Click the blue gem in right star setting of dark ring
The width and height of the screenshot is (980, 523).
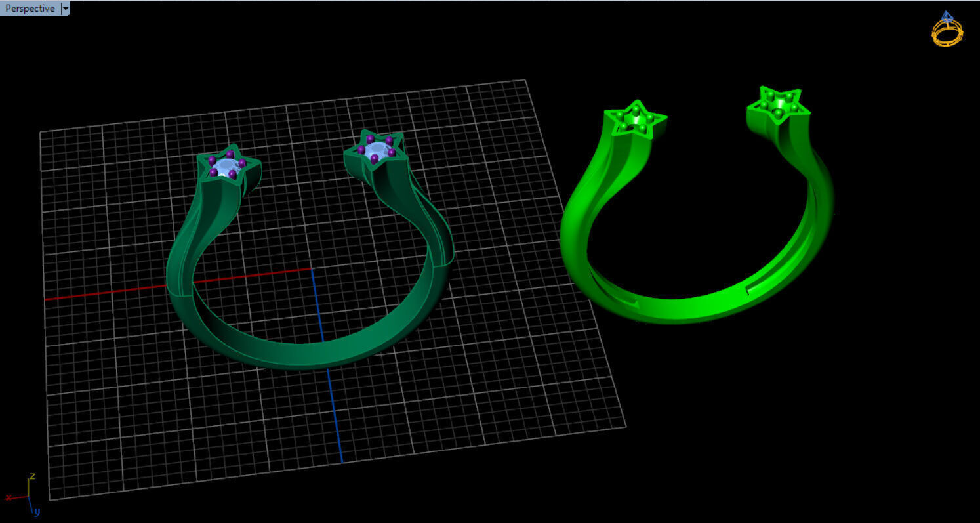(377, 151)
